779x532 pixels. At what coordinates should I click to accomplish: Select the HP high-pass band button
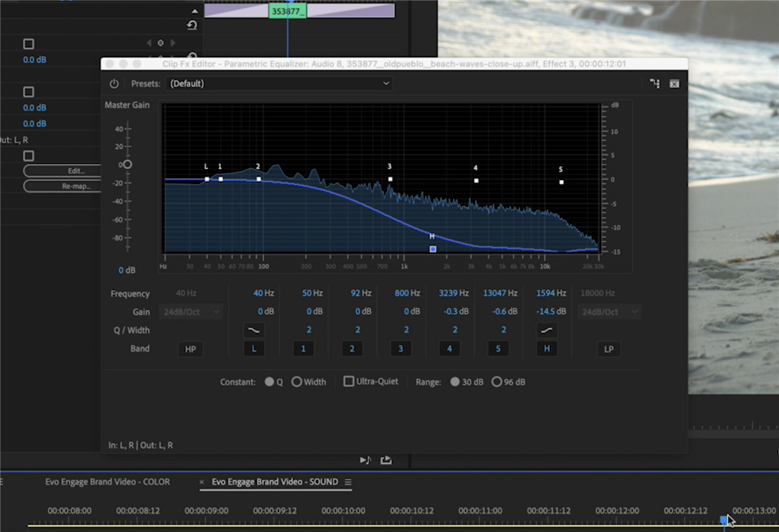pyautogui.click(x=190, y=349)
